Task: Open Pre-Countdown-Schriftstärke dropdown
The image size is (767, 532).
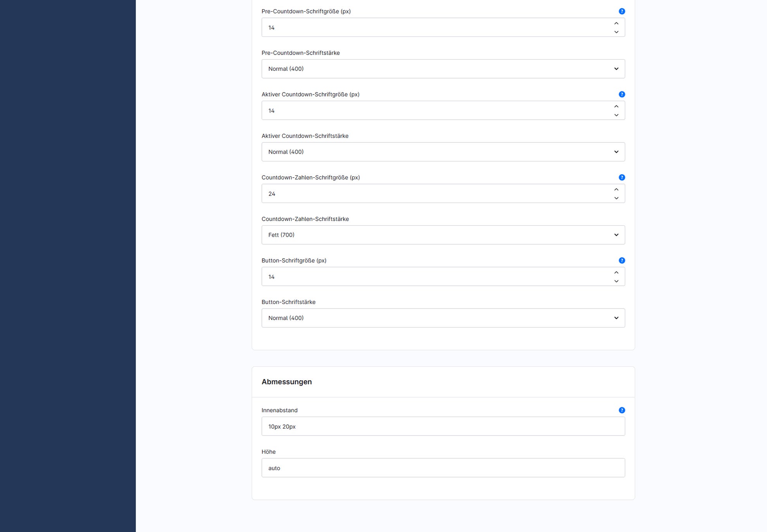Action: pos(443,69)
